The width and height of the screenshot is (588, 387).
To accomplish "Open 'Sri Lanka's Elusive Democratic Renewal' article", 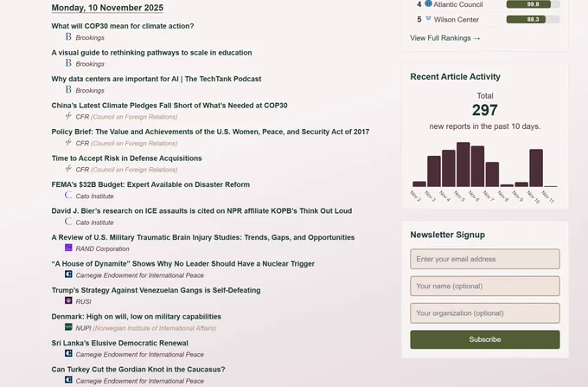I will coord(119,343).
